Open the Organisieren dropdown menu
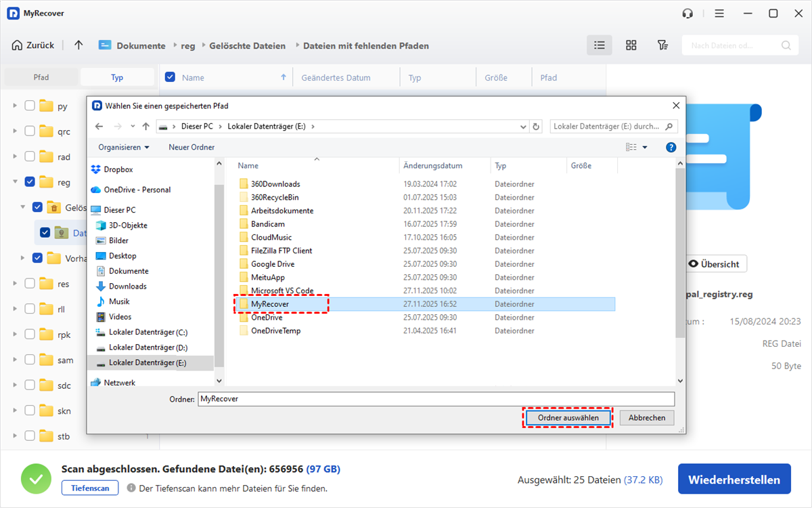812x508 pixels. coord(123,147)
